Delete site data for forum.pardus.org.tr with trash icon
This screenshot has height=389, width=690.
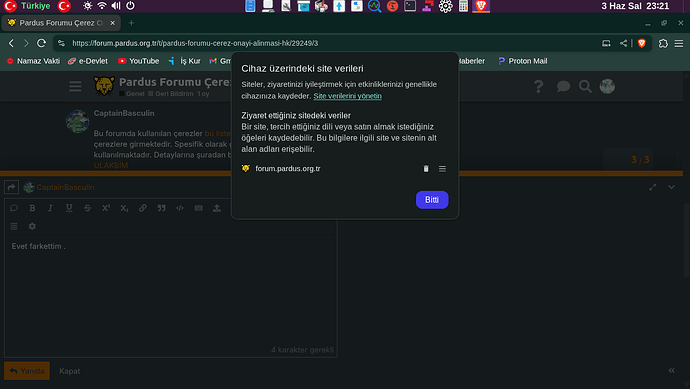[x=426, y=169]
